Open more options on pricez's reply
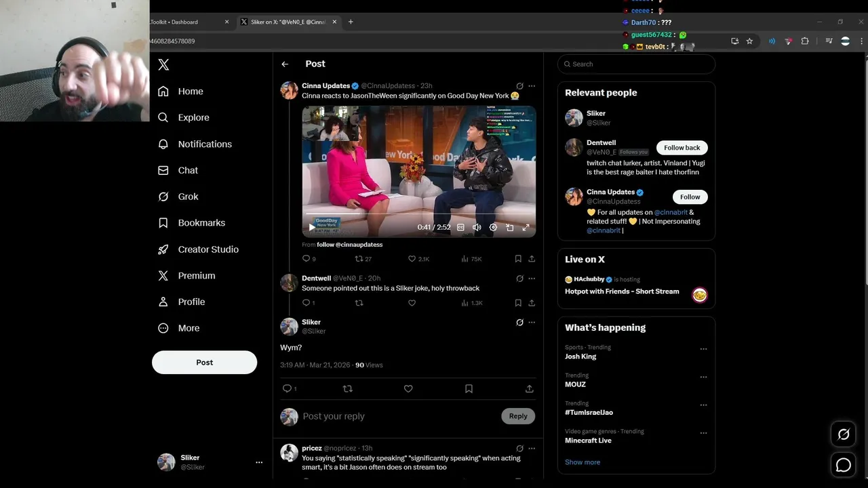Image resolution: width=868 pixels, height=488 pixels. click(532, 449)
